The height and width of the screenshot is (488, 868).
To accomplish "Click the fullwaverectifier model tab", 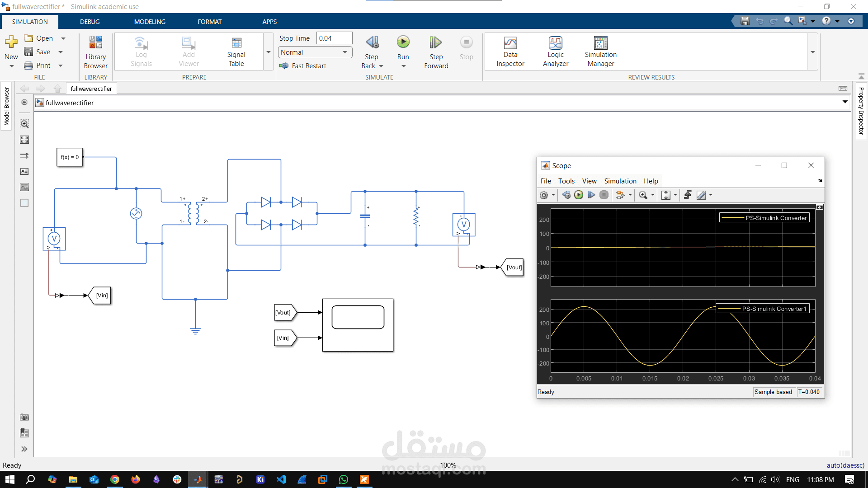I will coord(91,89).
